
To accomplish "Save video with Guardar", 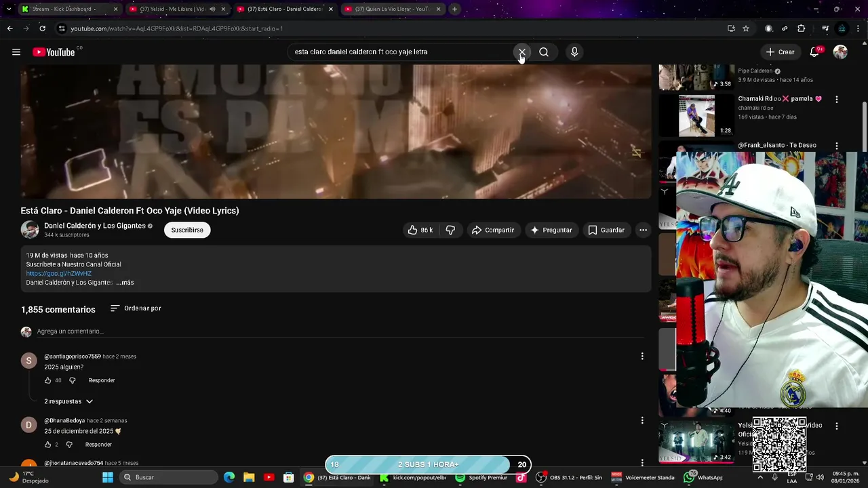I will pos(606,230).
